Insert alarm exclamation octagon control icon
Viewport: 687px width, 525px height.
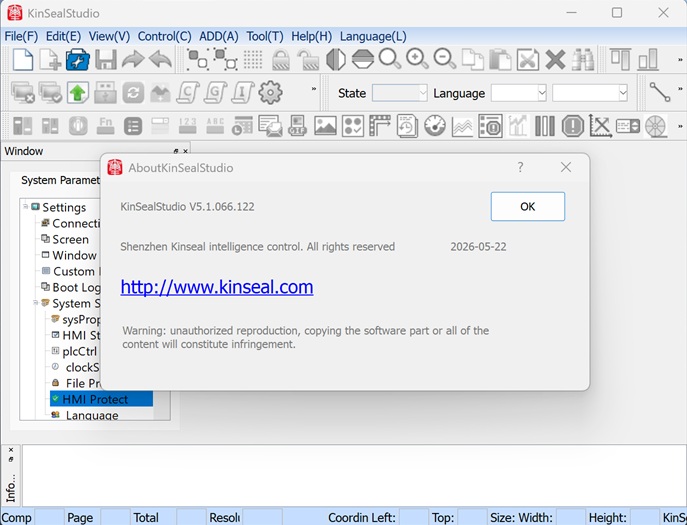tap(573, 126)
